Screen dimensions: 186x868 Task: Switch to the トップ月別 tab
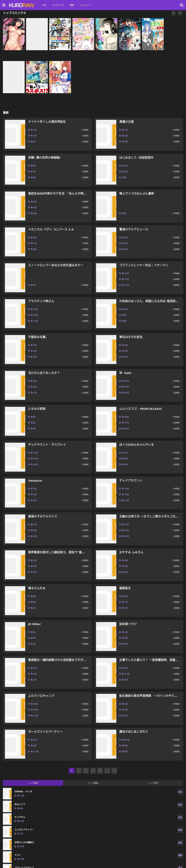coord(33,783)
